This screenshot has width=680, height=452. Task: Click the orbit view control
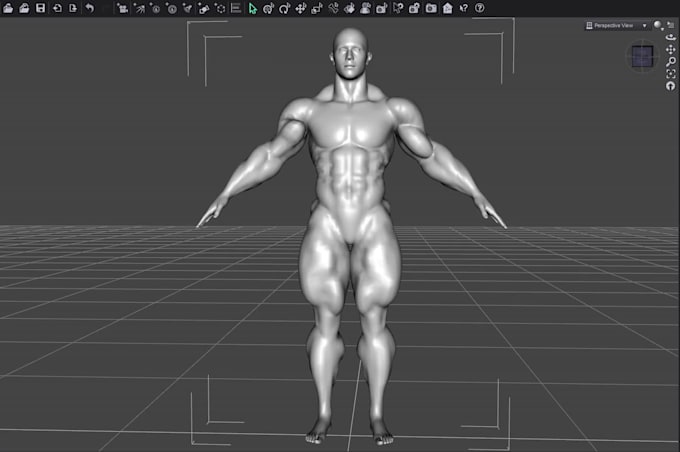(670, 37)
